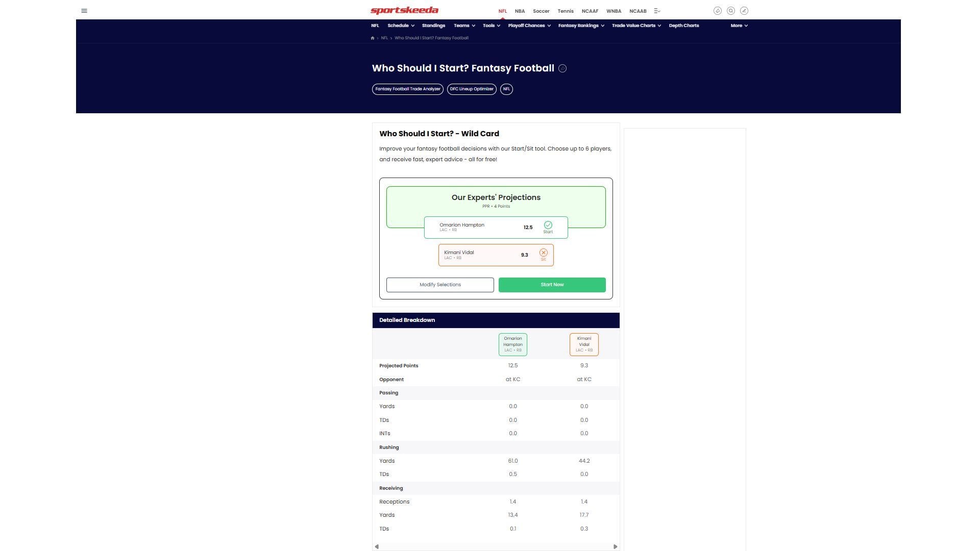Select Kimani Vidal column header card

tap(584, 344)
